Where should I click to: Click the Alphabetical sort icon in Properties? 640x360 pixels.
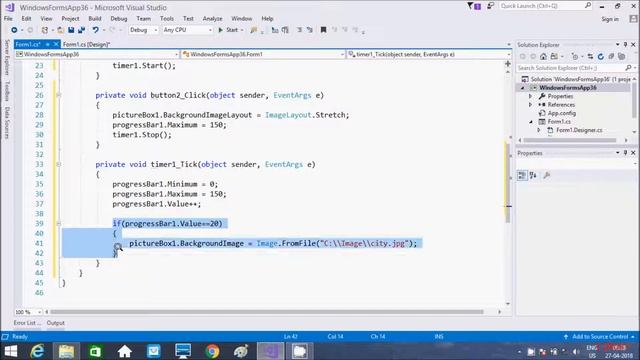533,176
